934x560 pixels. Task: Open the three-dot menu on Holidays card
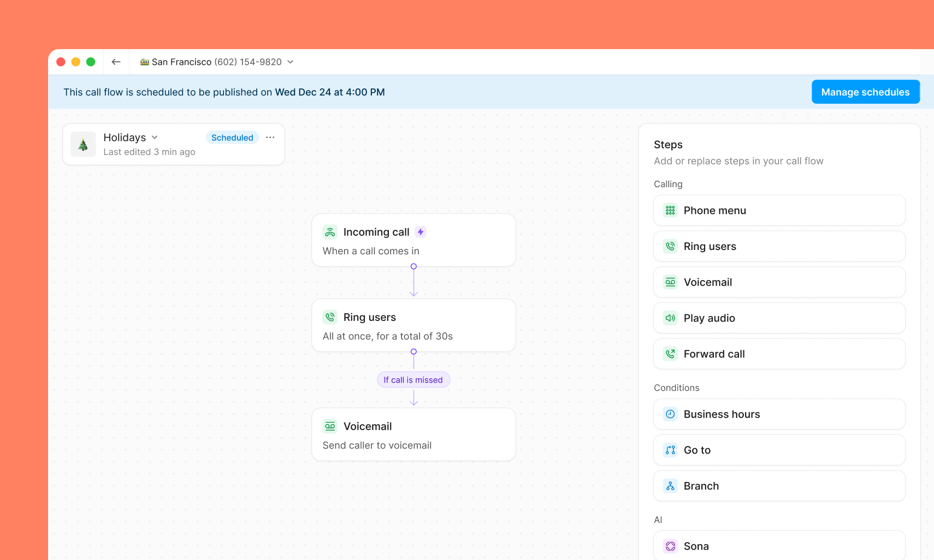pos(270,138)
